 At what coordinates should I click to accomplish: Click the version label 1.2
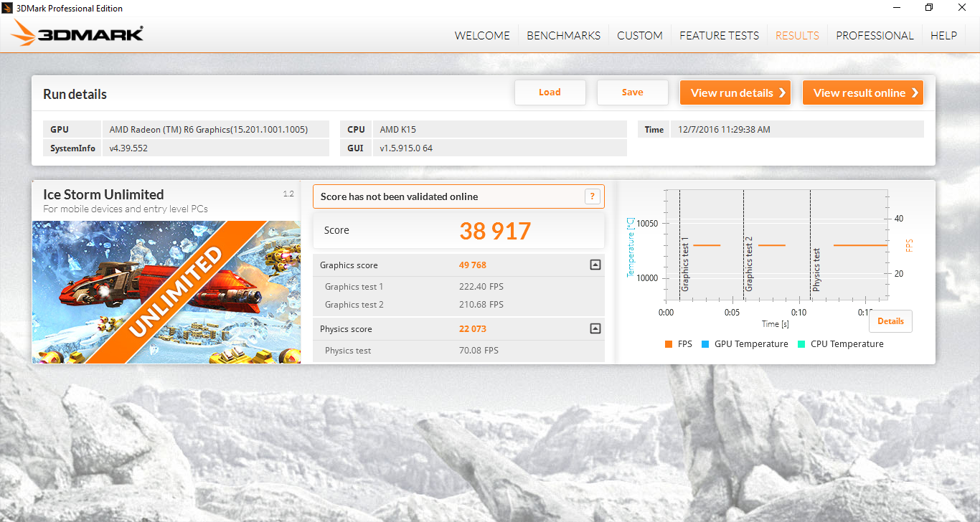(288, 194)
